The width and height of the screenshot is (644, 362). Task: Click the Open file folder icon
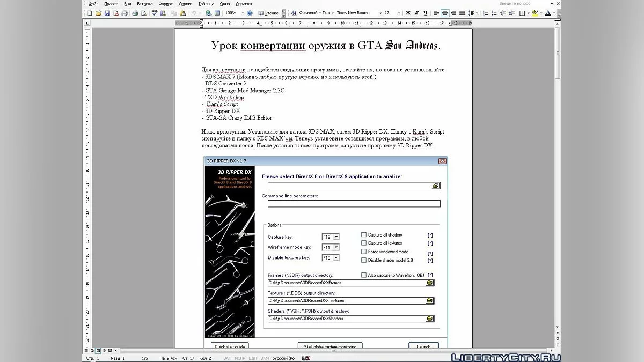point(98,13)
